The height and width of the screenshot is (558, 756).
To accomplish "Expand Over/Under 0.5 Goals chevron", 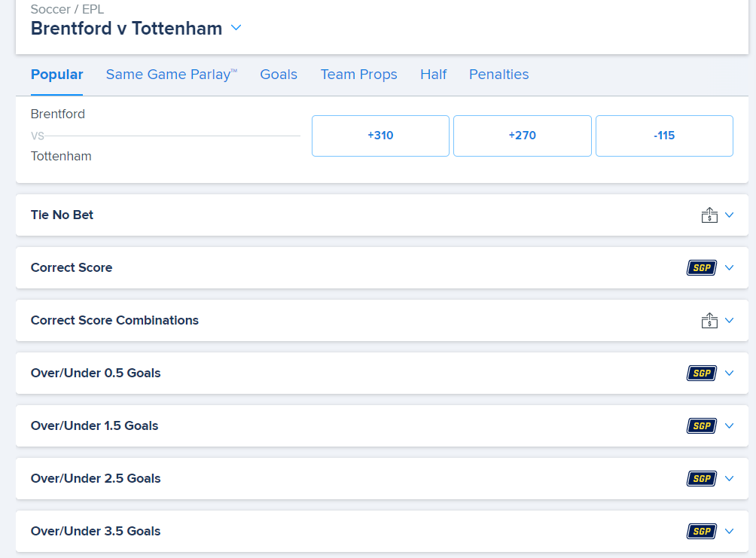I will pos(730,373).
